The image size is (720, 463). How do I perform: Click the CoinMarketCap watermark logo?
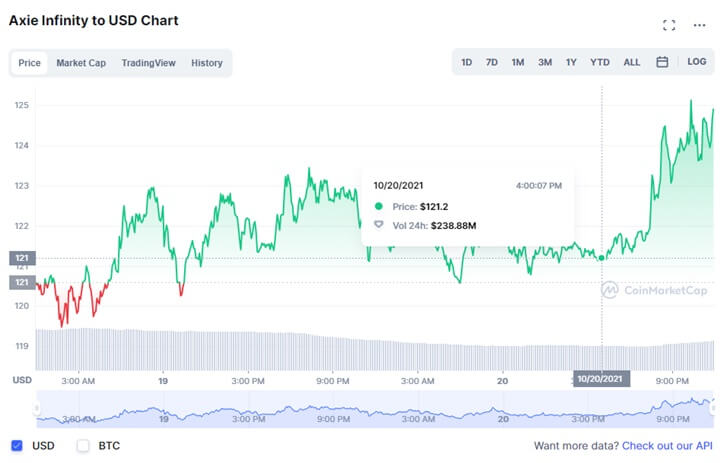tap(656, 290)
